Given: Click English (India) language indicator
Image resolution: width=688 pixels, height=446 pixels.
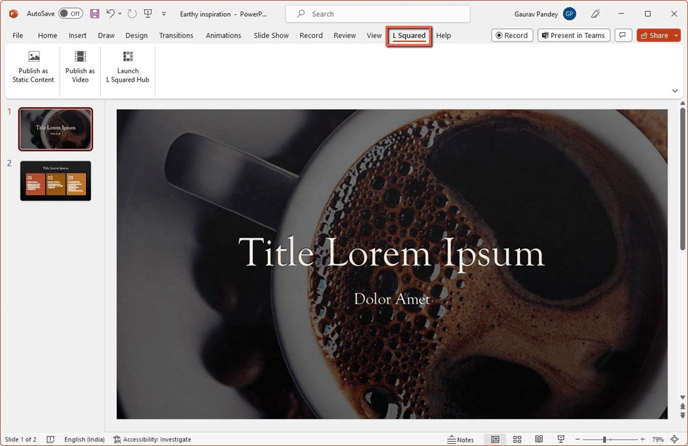Looking at the screenshot, I should click(x=85, y=439).
